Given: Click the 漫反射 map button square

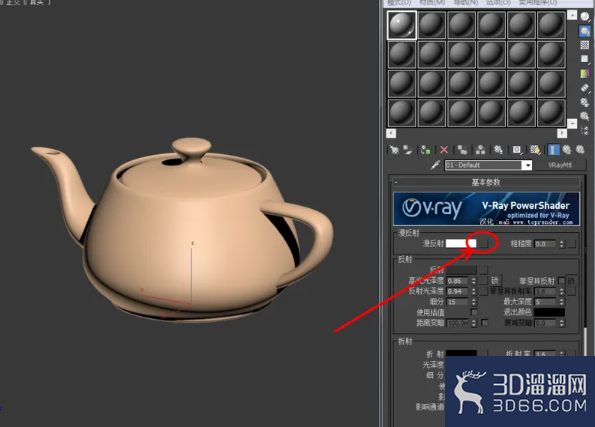Looking at the screenshot, I should tap(483, 243).
